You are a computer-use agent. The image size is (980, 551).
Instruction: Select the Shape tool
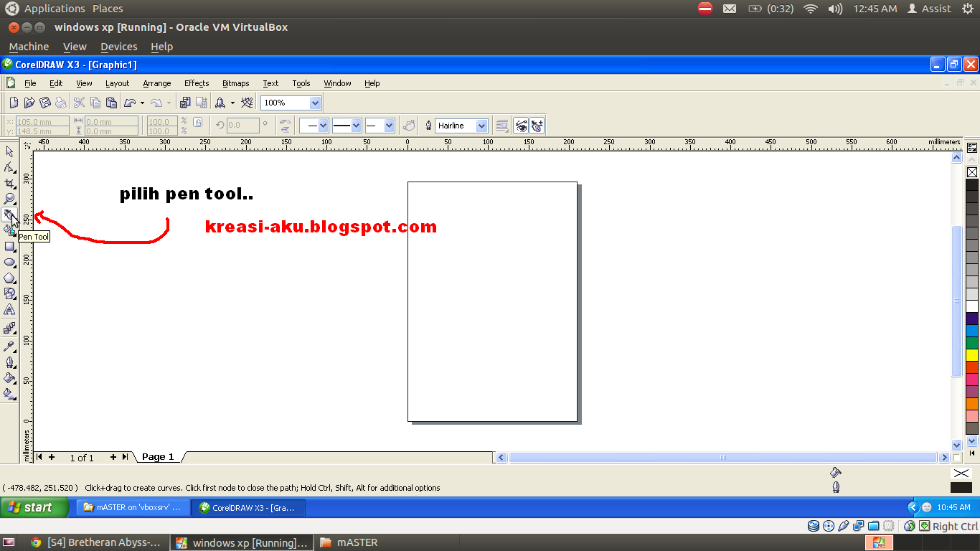tap(9, 167)
